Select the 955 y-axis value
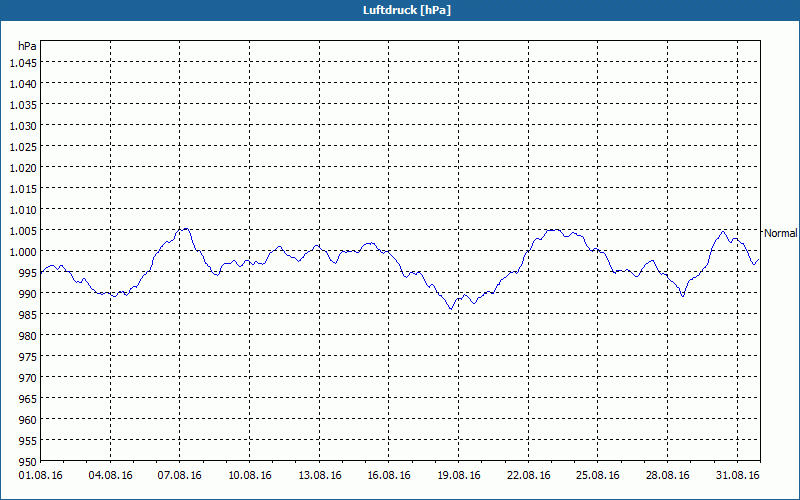 (29, 441)
